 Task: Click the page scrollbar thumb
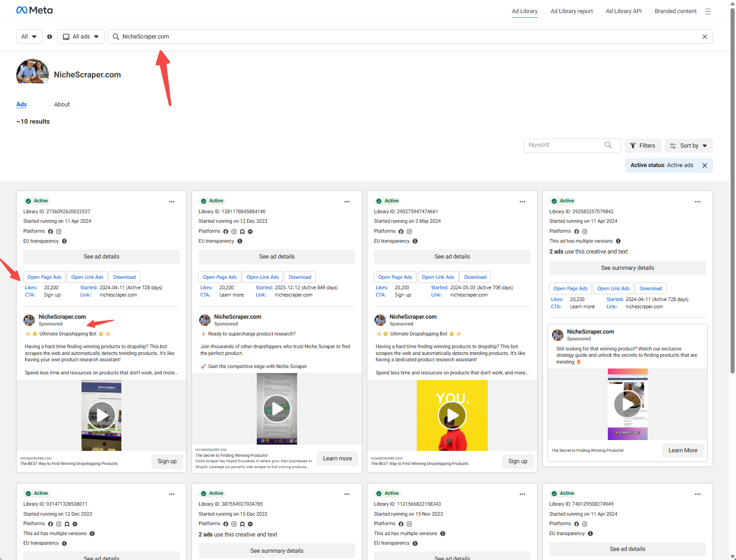pos(732,190)
